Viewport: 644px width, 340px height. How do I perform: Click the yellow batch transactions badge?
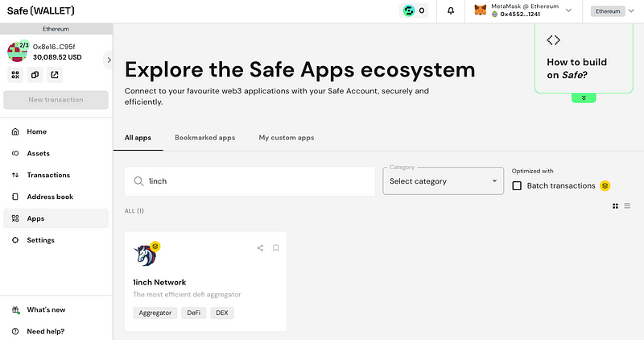point(605,186)
